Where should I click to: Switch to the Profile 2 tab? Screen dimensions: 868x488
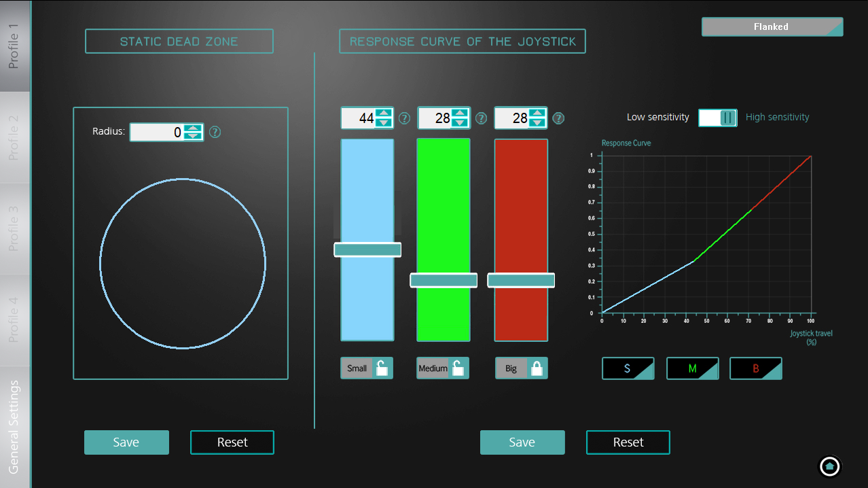[x=14, y=137]
